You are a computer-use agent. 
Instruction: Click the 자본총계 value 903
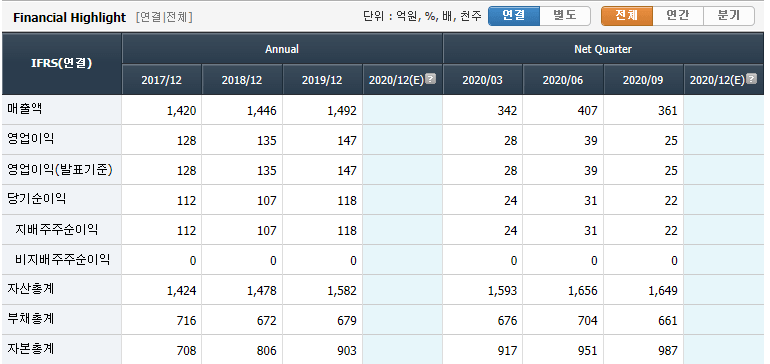pos(347,351)
